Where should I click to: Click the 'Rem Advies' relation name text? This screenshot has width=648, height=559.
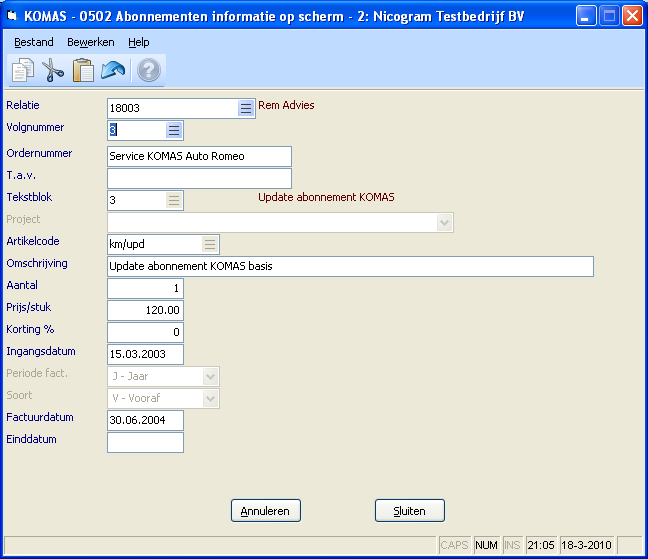(x=286, y=105)
